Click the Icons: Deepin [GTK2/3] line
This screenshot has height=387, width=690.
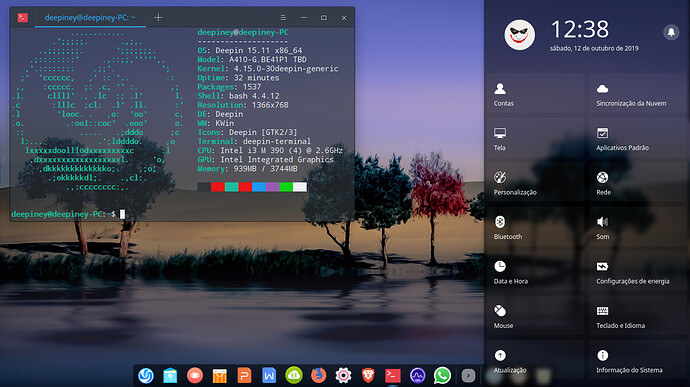pyautogui.click(x=247, y=133)
